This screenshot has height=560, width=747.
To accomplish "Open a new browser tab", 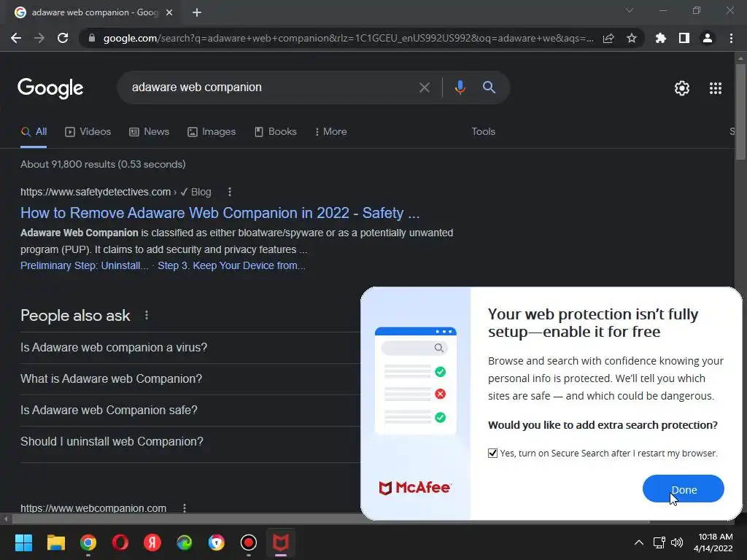I will tap(197, 12).
